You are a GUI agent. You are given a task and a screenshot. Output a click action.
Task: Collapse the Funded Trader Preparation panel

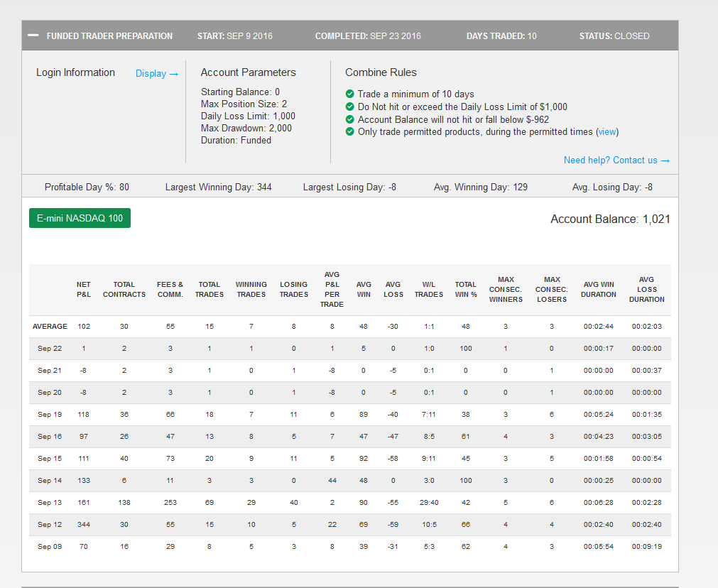pyautogui.click(x=33, y=36)
